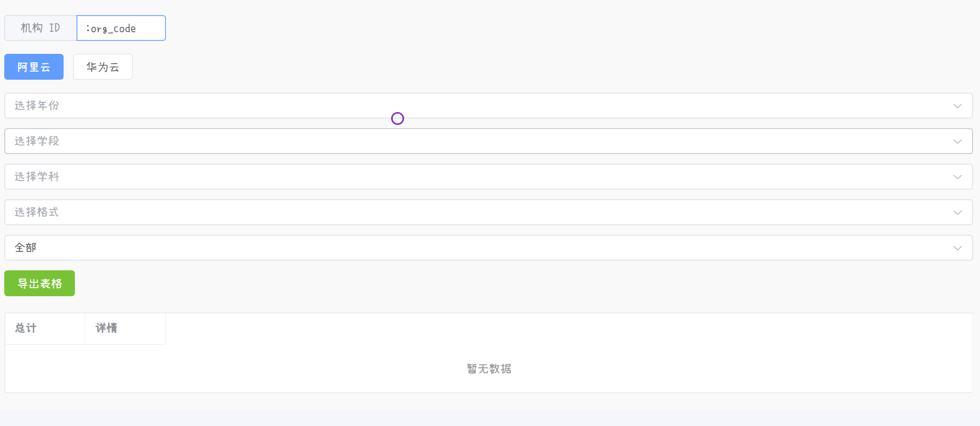Viewport: 980px width, 426px height.
Task: Click the chevron arrow of 全部 select
Action: click(957, 248)
